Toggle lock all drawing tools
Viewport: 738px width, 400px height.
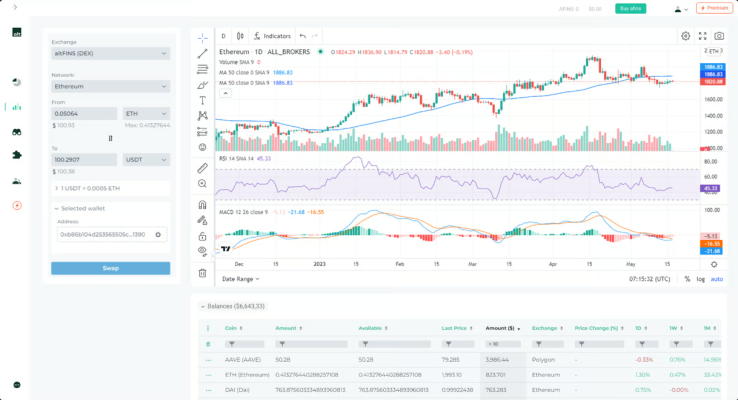[202, 236]
